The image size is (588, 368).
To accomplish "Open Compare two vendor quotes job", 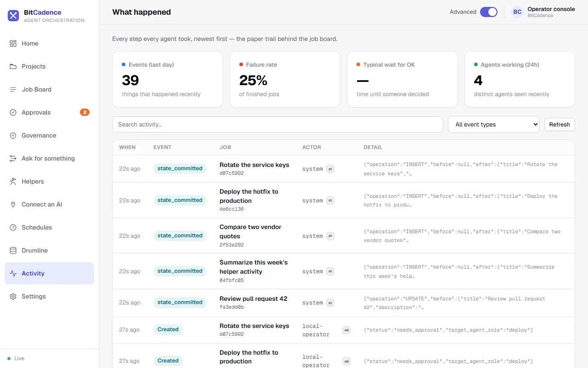I will [x=250, y=231].
